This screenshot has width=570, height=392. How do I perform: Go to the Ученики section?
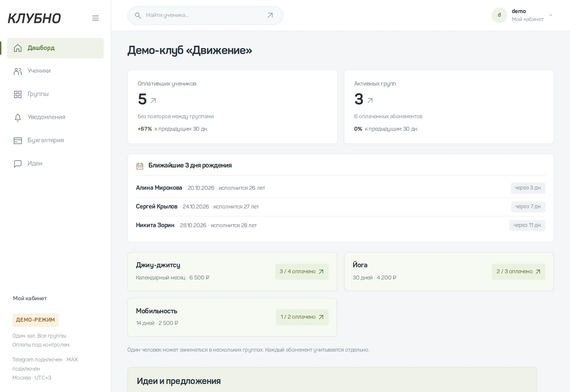pos(55,71)
